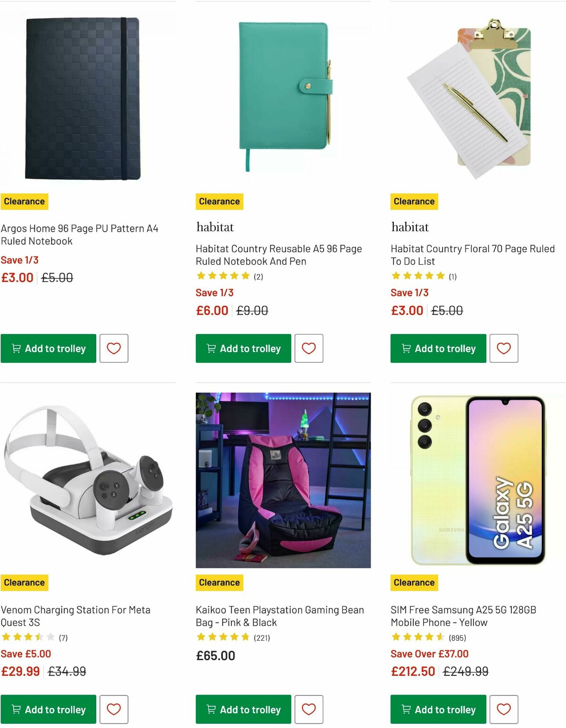
Task: Click the habitat brand logo under the teal notebook
Action: 215,227
